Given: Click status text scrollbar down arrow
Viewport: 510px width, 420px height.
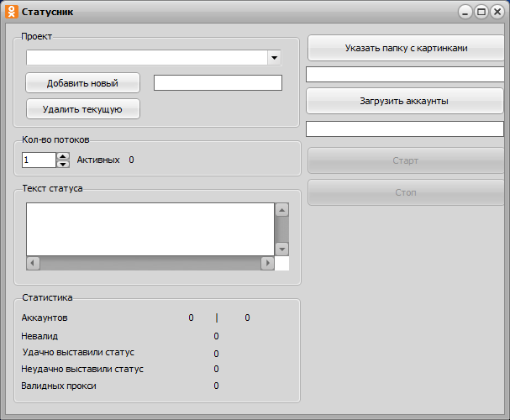Looking at the screenshot, I should point(281,249).
